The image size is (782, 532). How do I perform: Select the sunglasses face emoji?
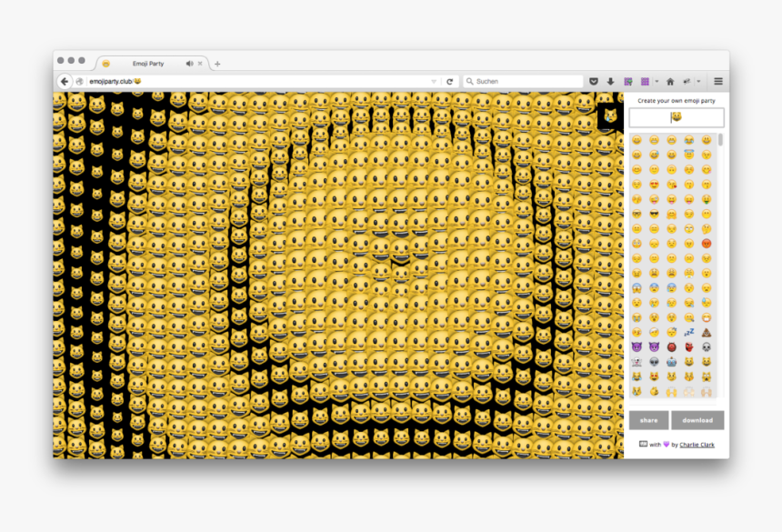[x=654, y=214]
